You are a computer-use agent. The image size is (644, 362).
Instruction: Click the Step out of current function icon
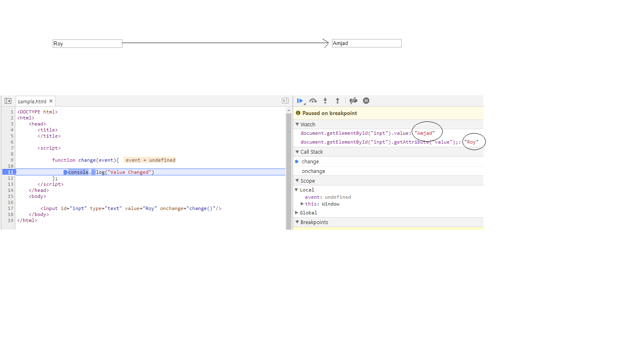point(338,101)
